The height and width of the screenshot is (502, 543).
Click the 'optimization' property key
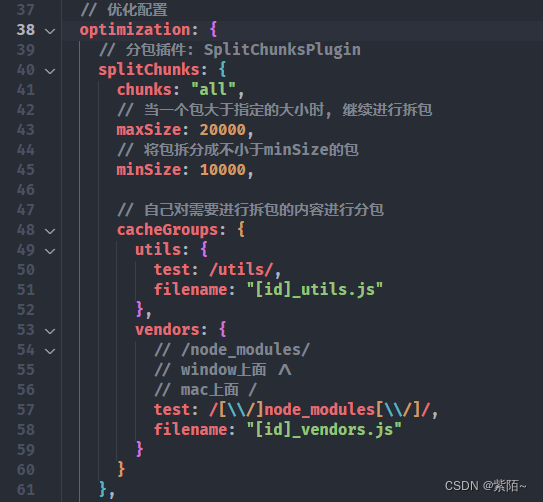point(135,30)
